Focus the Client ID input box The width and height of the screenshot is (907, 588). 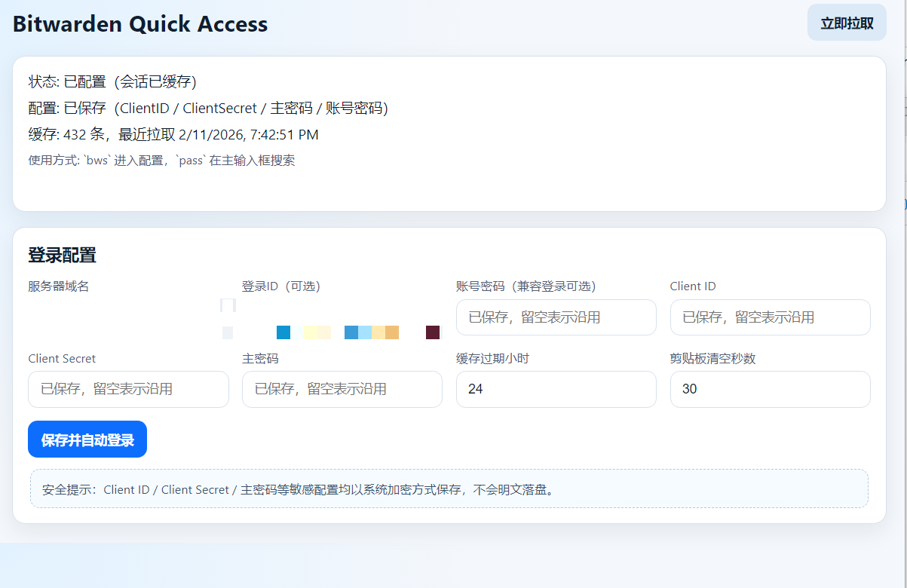point(771,317)
